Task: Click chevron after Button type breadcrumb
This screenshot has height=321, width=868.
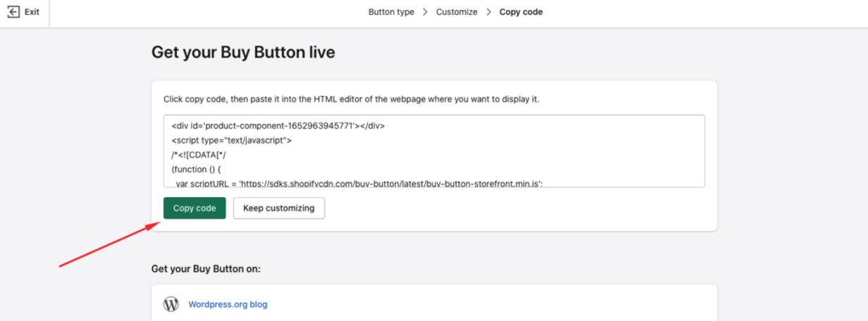Action: tap(425, 12)
